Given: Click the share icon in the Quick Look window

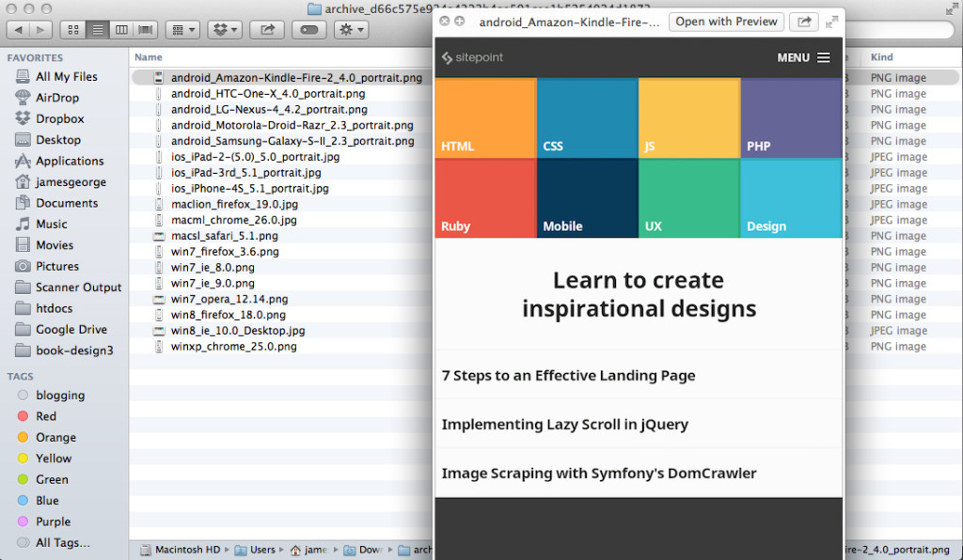Looking at the screenshot, I should [804, 22].
